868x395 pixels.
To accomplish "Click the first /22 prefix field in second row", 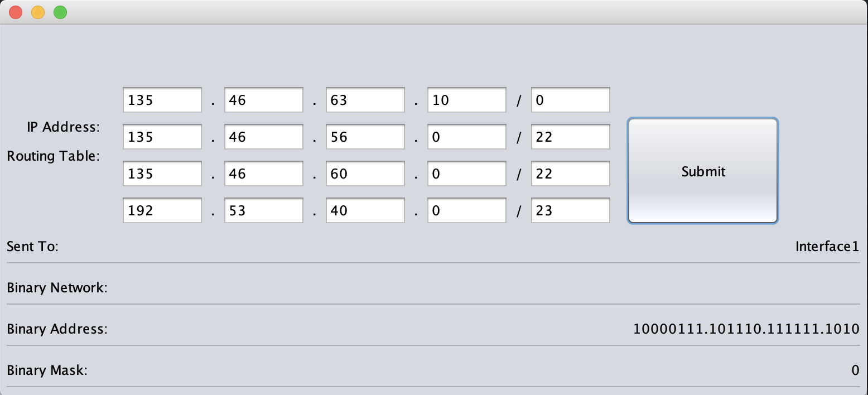I will coord(570,137).
